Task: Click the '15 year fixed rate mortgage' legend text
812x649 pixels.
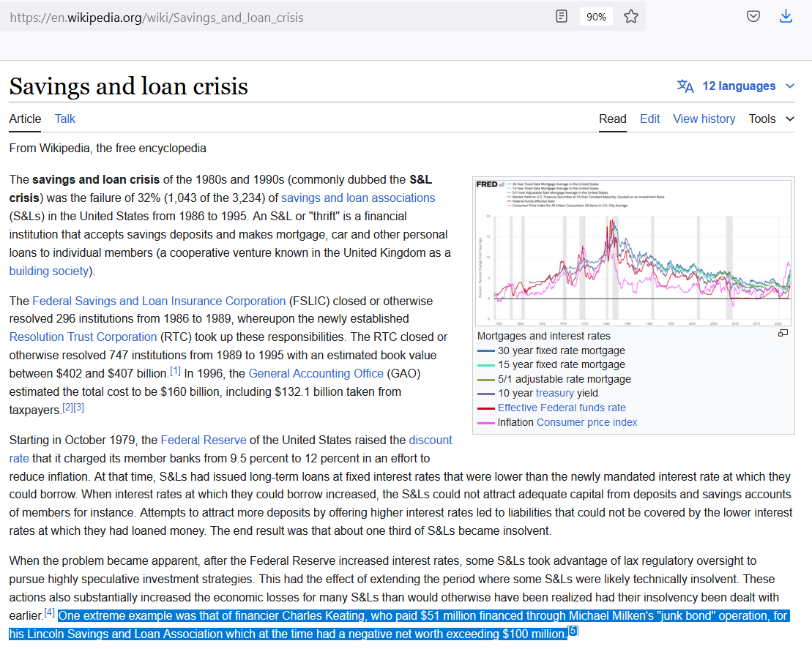Action: coord(562,365)
